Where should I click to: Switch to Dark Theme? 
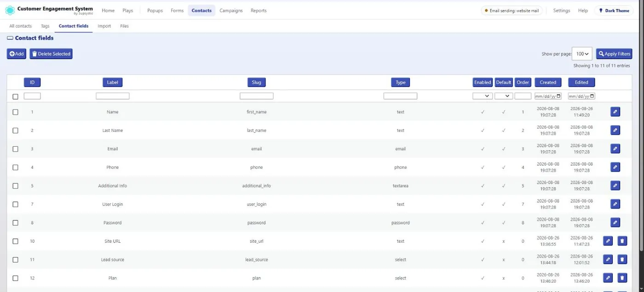pos(614,11)
